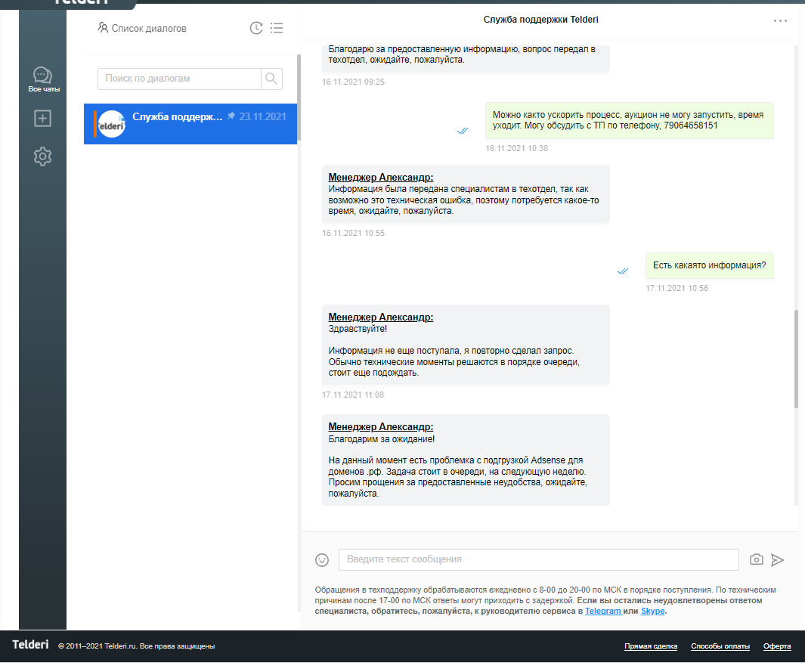
Task: Attach a photo with camera icon
Action: tap(756, 559)
